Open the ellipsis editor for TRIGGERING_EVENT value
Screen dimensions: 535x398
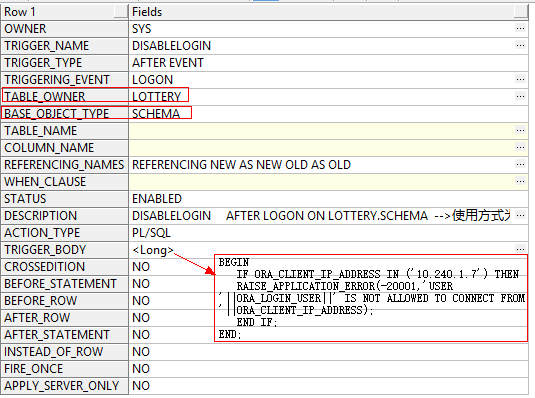pos(520,80)
